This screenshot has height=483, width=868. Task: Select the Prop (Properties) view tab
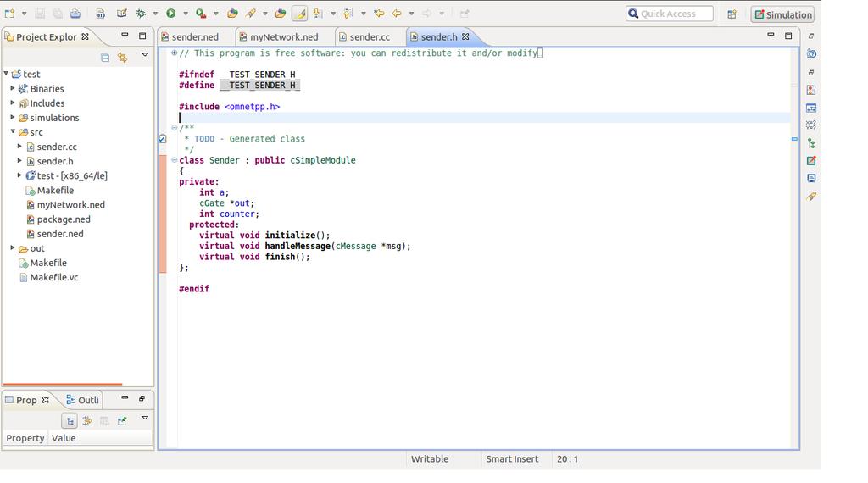point(26,400)
